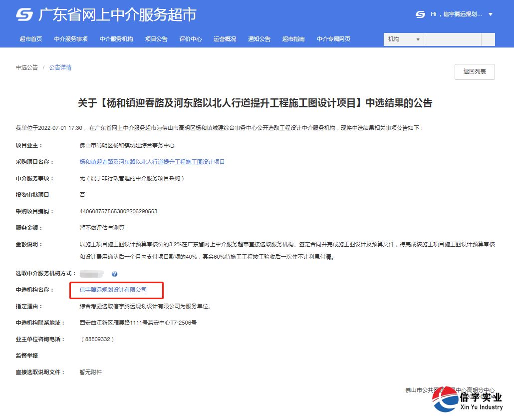Viewport: 514px width, 420px height.
Task: Click the 返回列表 button
Action: pyautogui.click(x=474, y=71)
